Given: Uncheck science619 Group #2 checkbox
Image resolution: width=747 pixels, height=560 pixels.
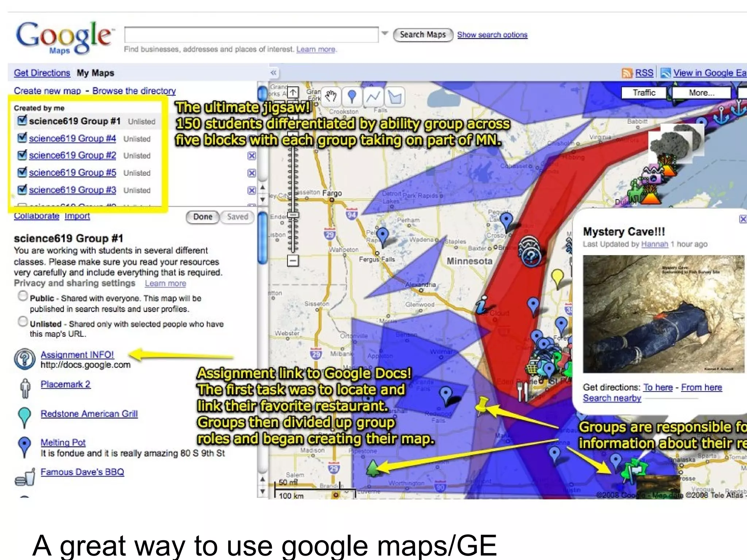Looking at the screenshot, I should (x=22, y=154).
